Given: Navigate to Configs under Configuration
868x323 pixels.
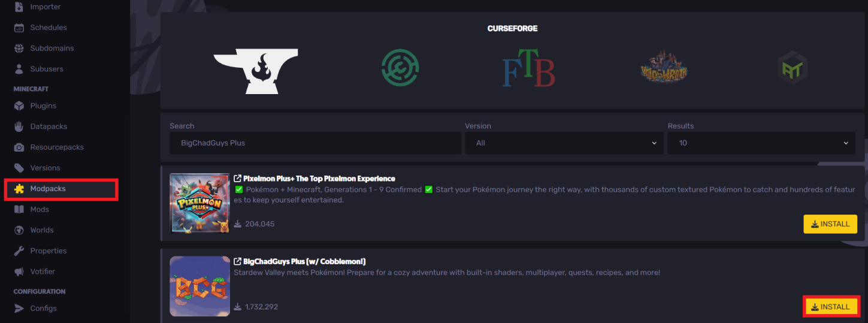Looking at the screenshot, I should click(x=43, y=308).
